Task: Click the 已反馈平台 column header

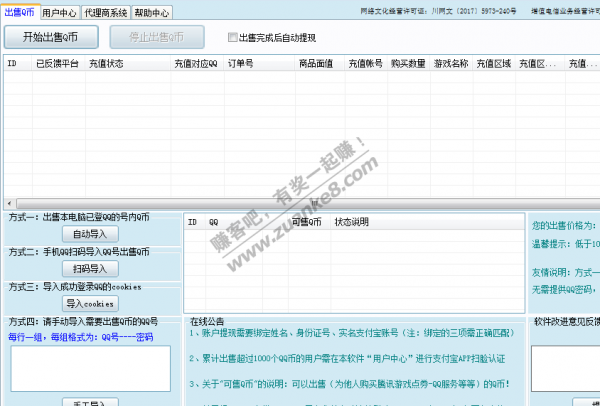Action: click(x=58, y=64)
